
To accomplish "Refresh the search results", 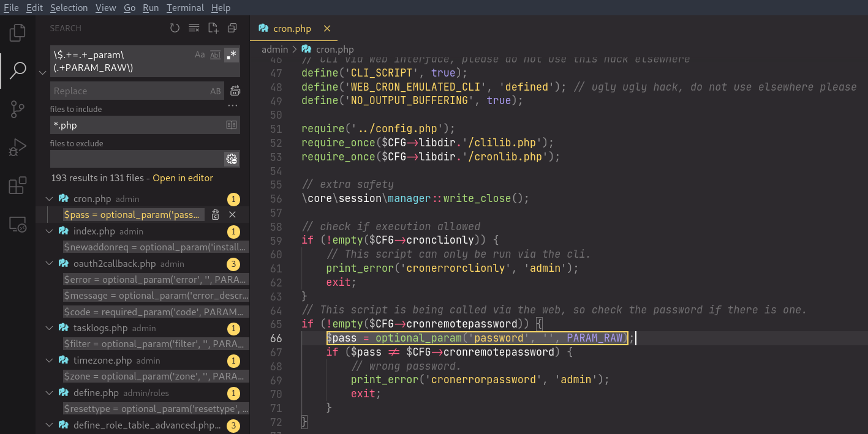I will 175,28.
